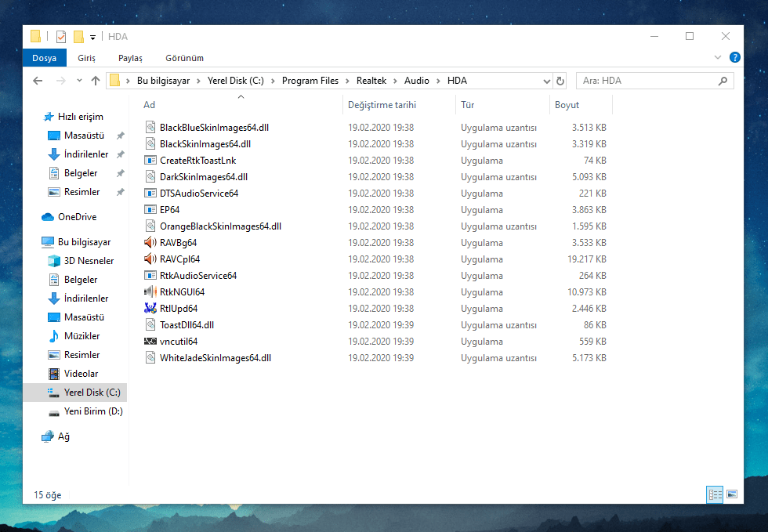
Task: Open Müzikler in the sidebar
Action: (x=74, y=335)
